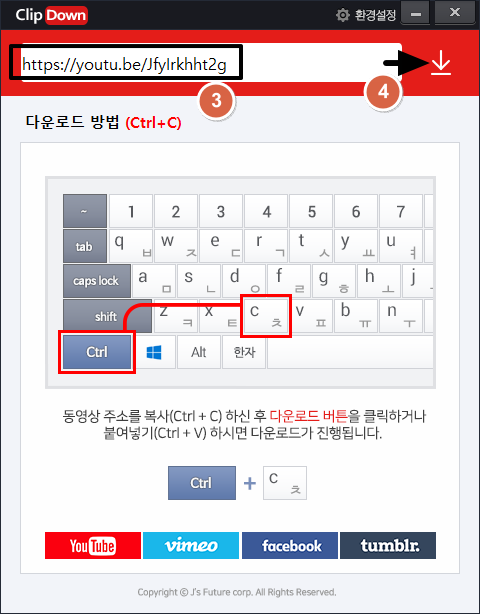Click the shift key in keyboard image
Screen dimensions: 480x614
click(107, 316)
